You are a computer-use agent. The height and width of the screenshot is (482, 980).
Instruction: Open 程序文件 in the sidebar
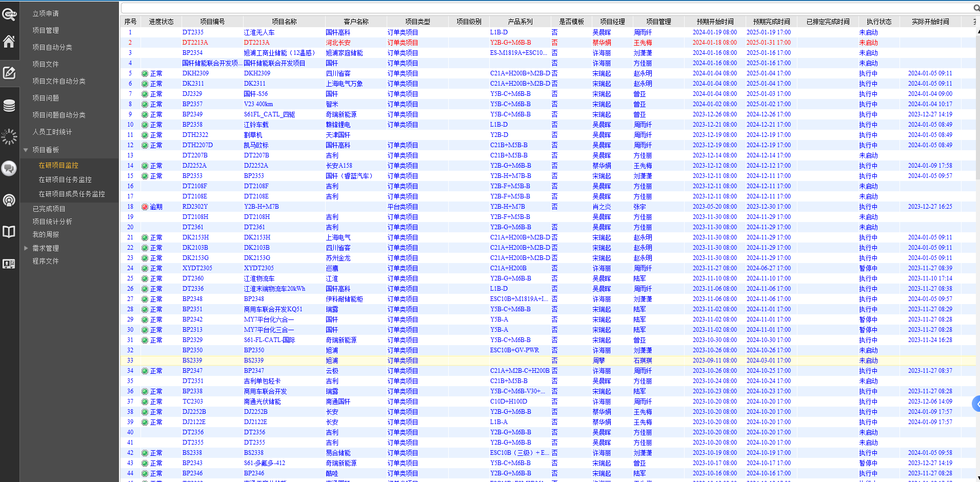click(x=46, y=261)
